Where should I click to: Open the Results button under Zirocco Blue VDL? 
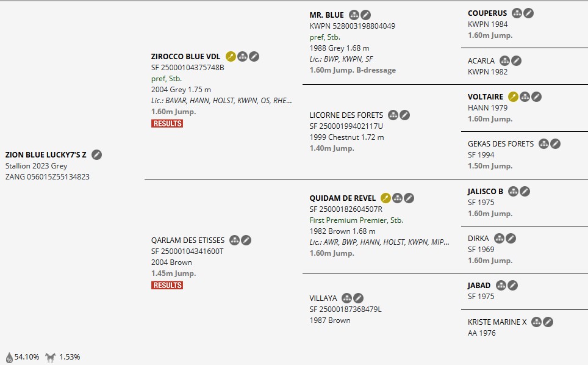167,123
